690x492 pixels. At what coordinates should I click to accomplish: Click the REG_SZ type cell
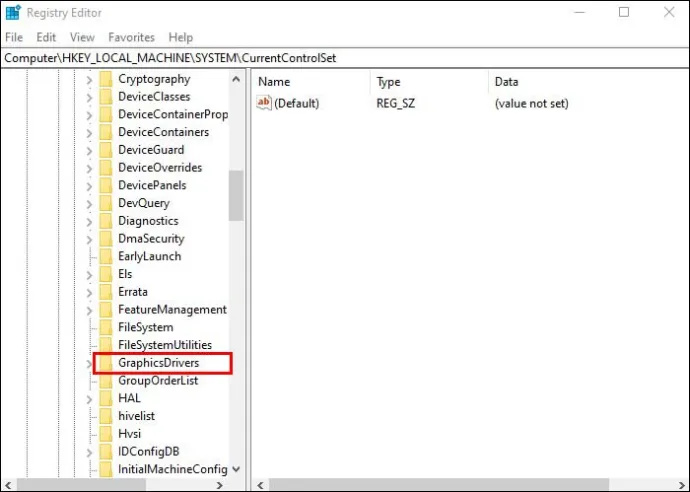click(x=396, y=103)
